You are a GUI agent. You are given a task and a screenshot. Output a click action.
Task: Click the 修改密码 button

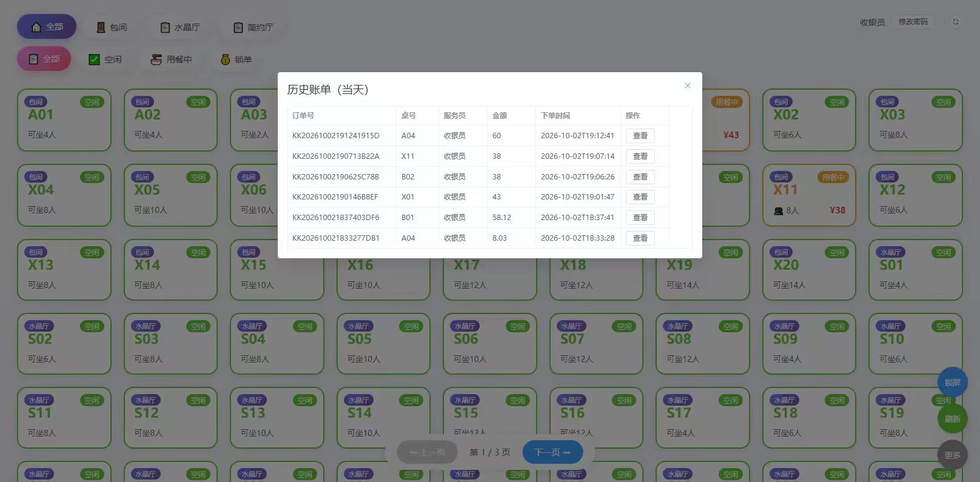(x=913, y=22)
